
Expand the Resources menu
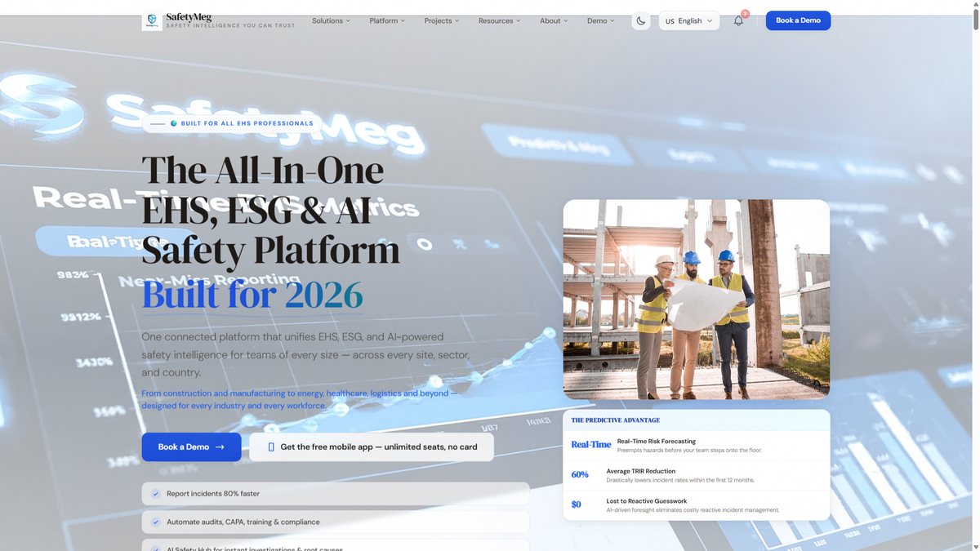click(500, 20)
